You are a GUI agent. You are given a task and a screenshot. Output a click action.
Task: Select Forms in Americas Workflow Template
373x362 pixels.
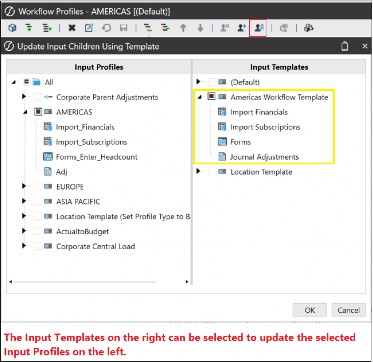click(x=240, y=142)
